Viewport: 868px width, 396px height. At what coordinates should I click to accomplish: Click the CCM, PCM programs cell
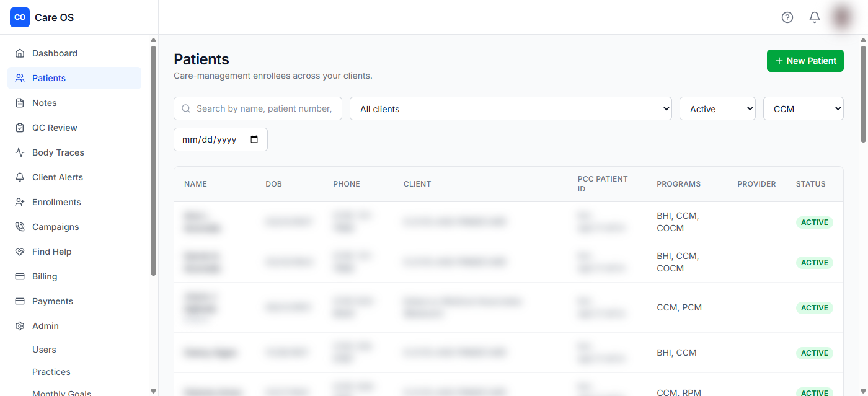click(x=680, y=307)
